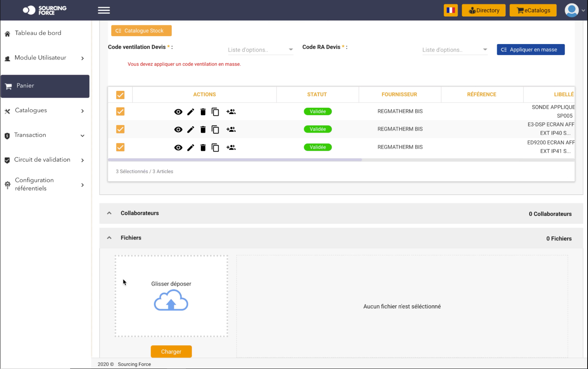This screenshot has height=369, width=588.
Task: Collapse the Collaborateurs section
Action: tap(109, 213)
